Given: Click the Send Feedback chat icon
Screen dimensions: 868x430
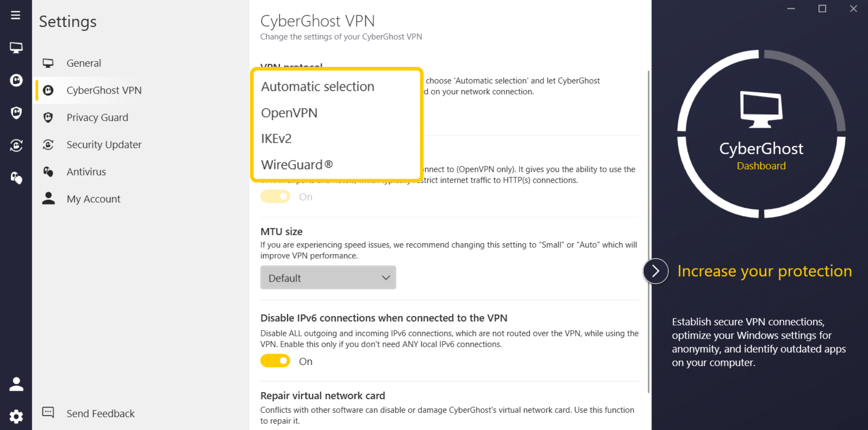Looking at the screenshot, I should tap(48, 412).
